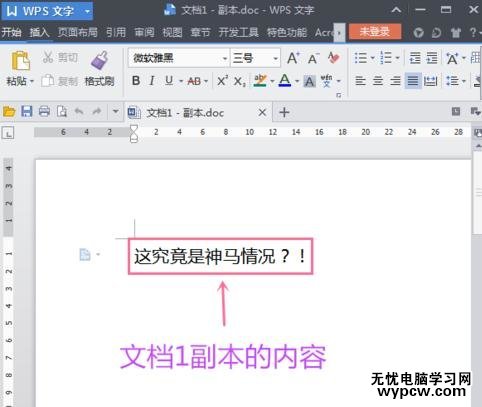Screen dimensions: 482x407
Task: Expand the Paste dropdown arrow
Action: pos(32,81)
